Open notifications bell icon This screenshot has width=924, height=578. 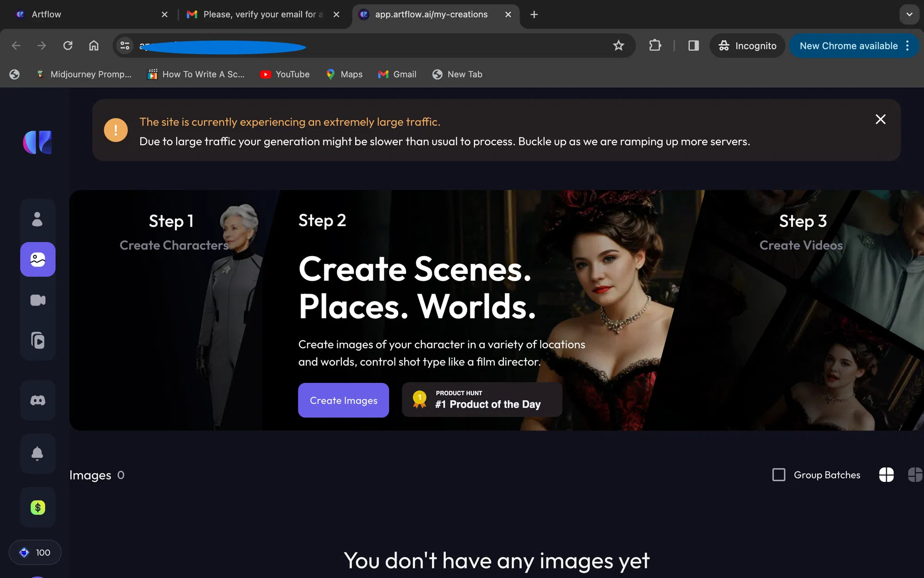click(x=37, y=453)
